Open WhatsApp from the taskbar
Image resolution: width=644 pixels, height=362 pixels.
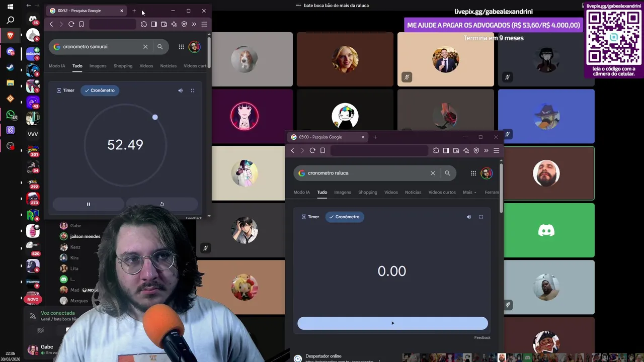click(10, 115)
